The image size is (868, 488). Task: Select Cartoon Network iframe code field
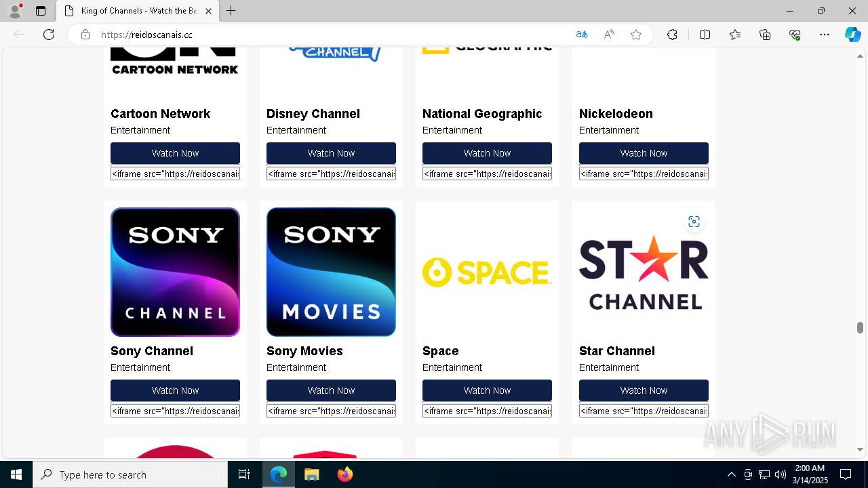(x=175, y=174)
